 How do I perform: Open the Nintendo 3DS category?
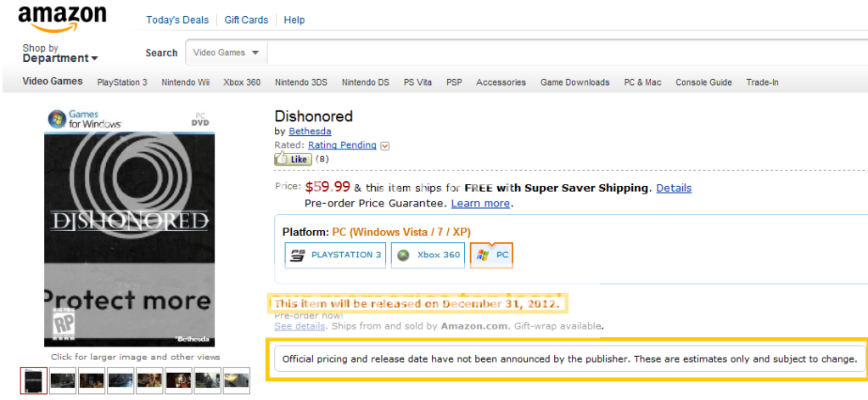pos(301,82)
